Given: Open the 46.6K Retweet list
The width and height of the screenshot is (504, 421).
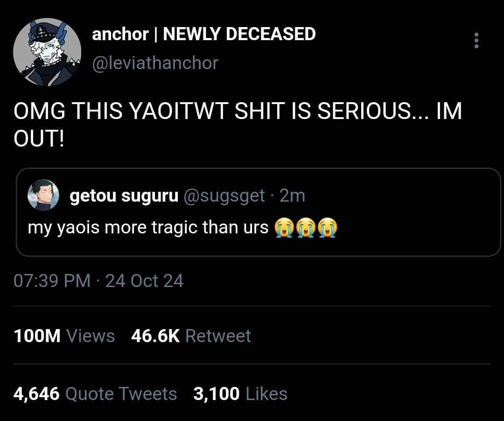Looking at the screenshot, I should [x=191, y=336].
